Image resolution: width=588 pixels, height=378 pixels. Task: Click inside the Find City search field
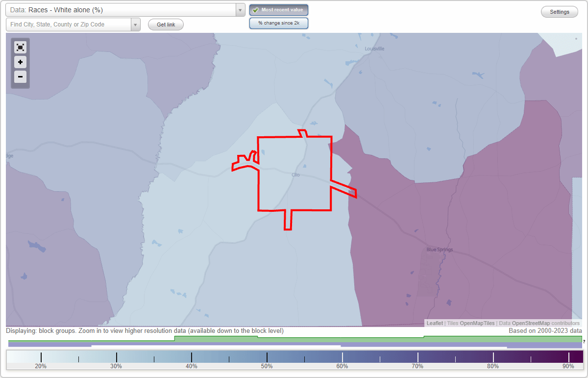69,24
